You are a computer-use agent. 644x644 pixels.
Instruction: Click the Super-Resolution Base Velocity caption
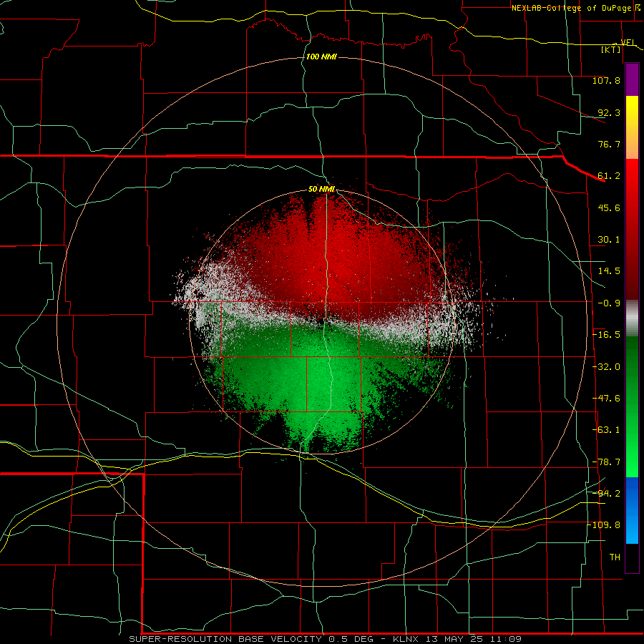[325, 639]
